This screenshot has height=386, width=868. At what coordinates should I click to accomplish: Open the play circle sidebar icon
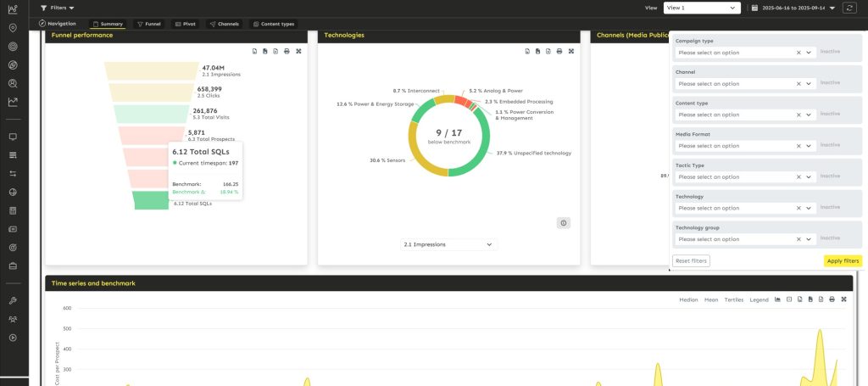[x=13, y=338]
